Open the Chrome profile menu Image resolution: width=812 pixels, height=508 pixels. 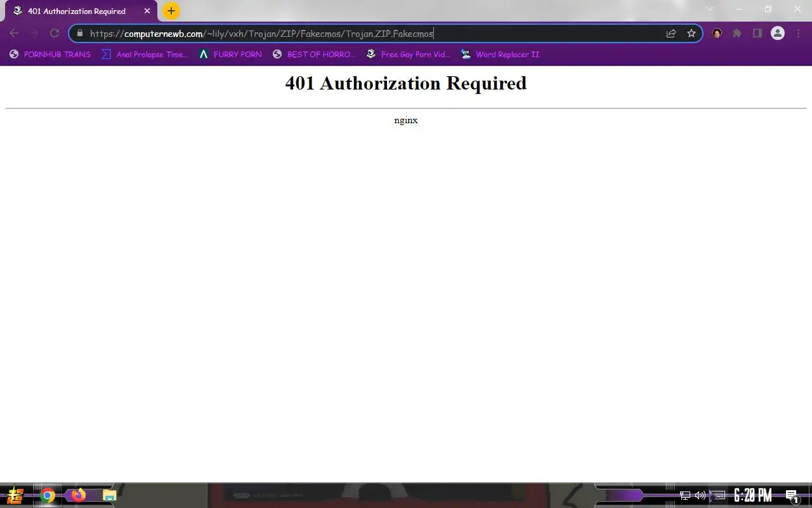pos(778,33)
